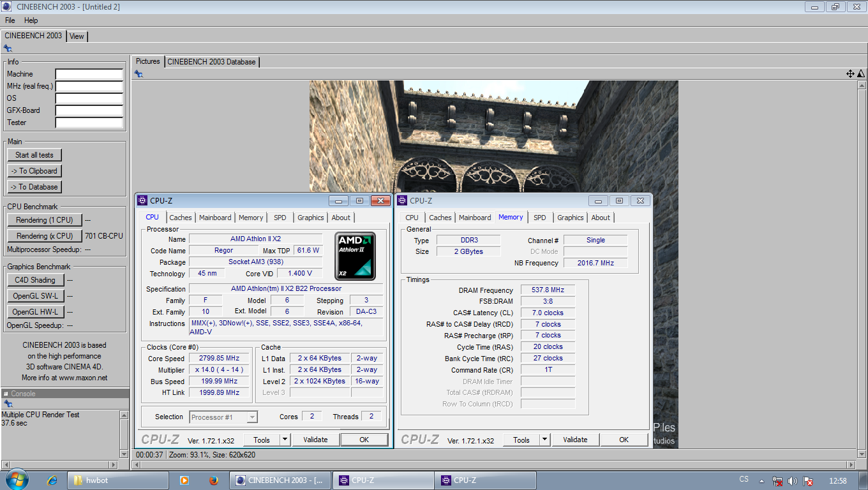Click the CS language indicator
Image resolution: width=868 pixels, height=490 pixels.
(x=744, y=479)
